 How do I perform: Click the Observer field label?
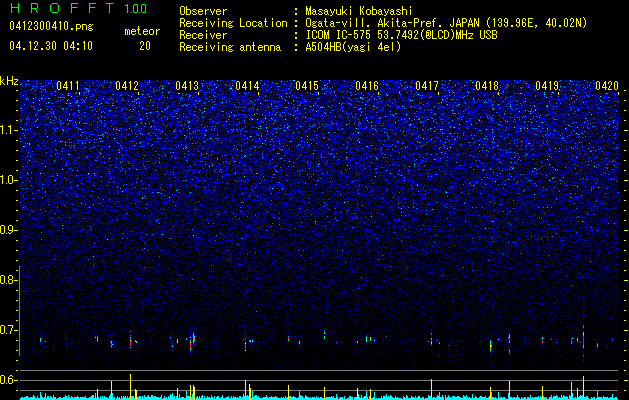(203, 11)
